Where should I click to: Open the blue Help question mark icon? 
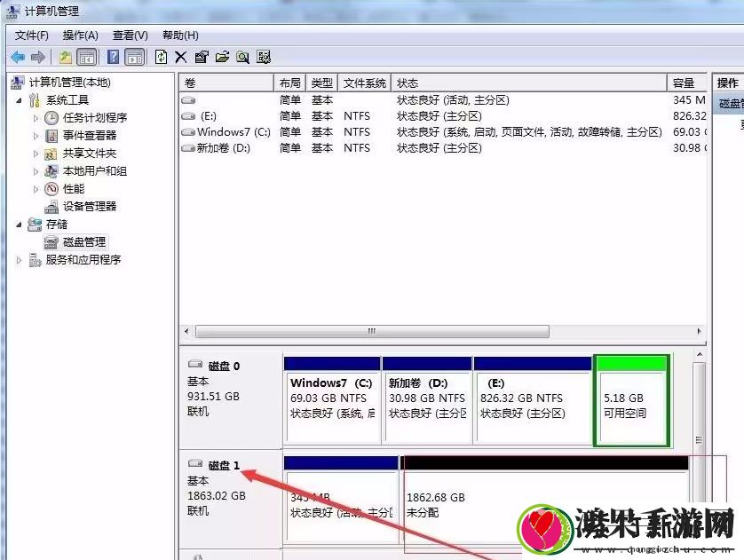(114, 58)
